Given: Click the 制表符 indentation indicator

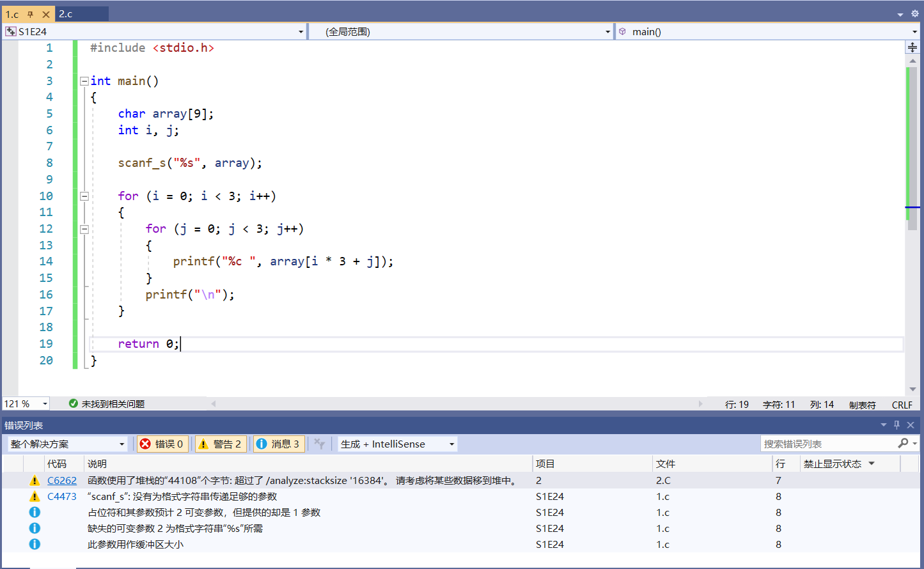Looking at the screenshot, I should point(863,405).
